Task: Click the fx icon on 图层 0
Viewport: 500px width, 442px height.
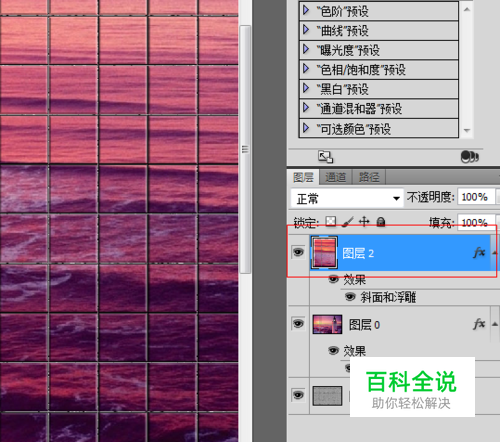Action: (x=479, y=324)
